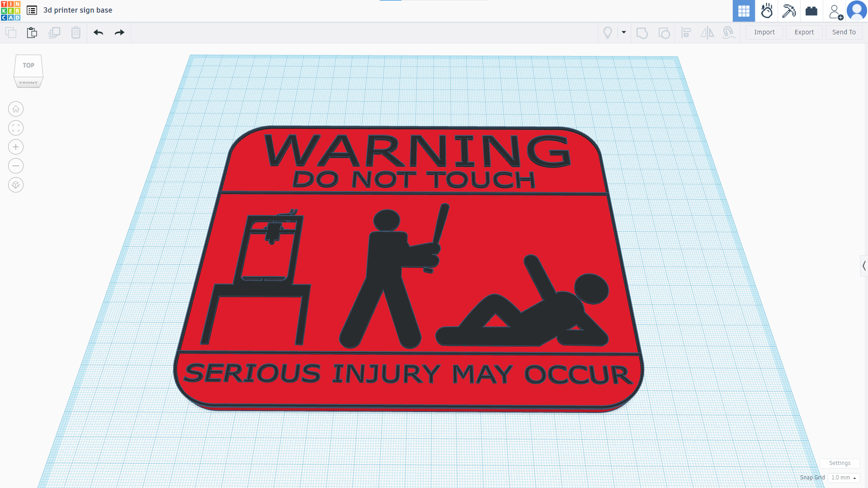Switch to Bricks mode
This screenshot has width=868, height=488.
pyautogui.click(x=811, y=11)
